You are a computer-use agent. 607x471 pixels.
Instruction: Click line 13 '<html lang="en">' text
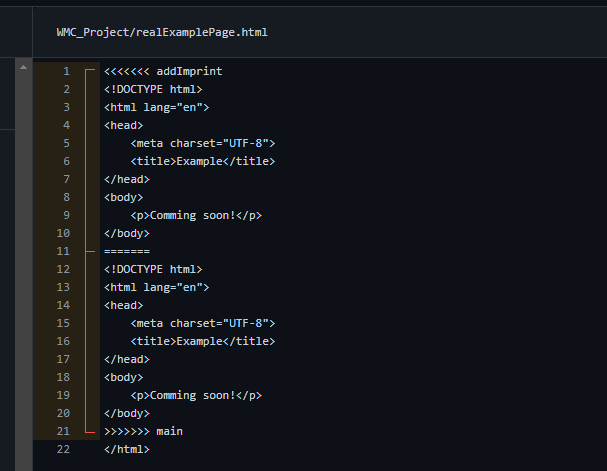click(x=156, y=287)
